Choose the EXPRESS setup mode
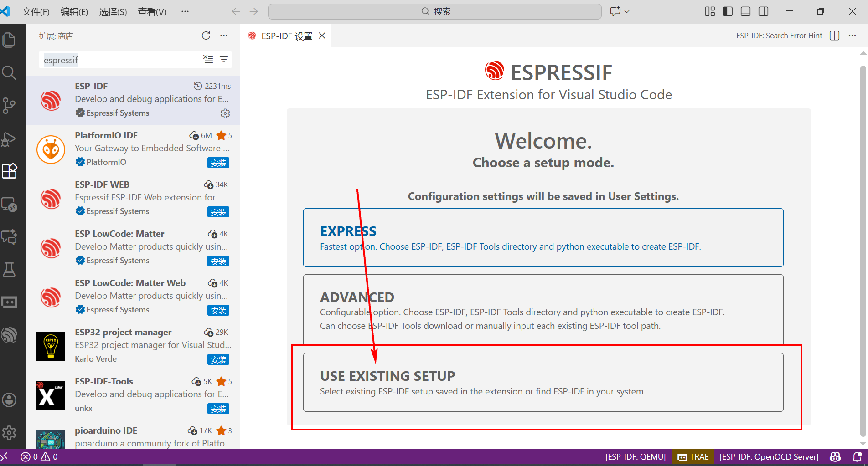 543,237
